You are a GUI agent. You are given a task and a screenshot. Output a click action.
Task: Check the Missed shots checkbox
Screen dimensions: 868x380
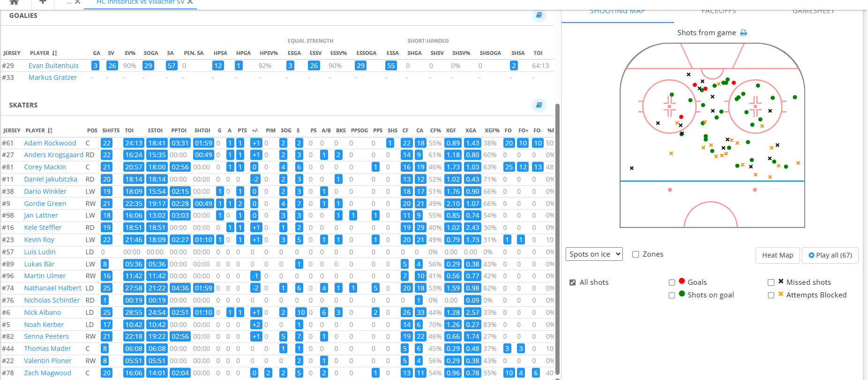(x=771, y=282)
